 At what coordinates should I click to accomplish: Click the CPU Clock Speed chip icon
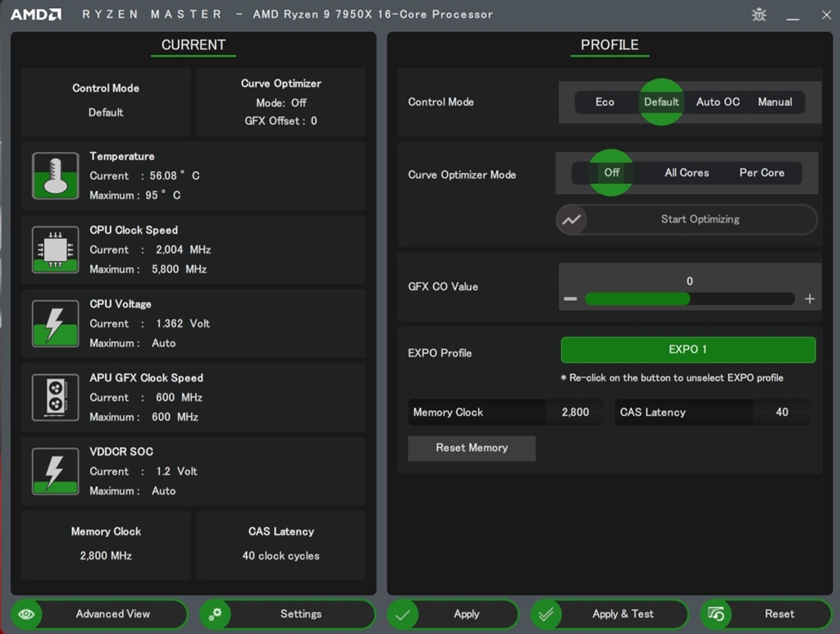55,249
